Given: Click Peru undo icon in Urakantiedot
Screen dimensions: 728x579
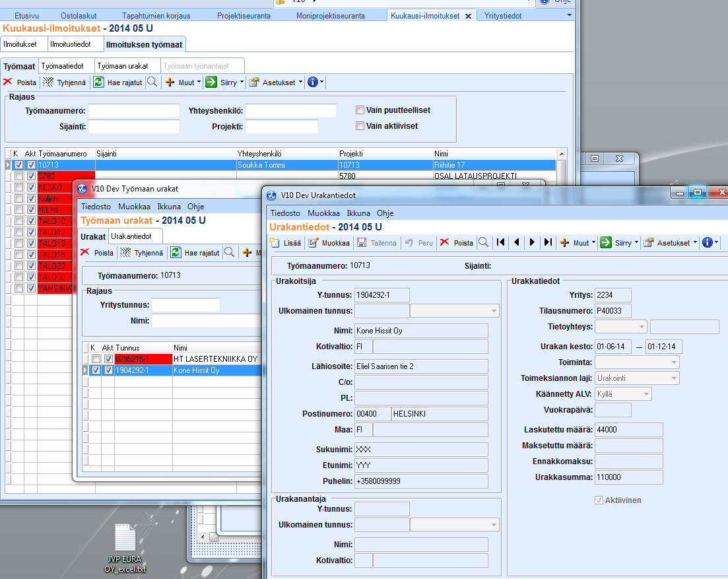Looking at the screenshot, I should [x=409, y=242].
